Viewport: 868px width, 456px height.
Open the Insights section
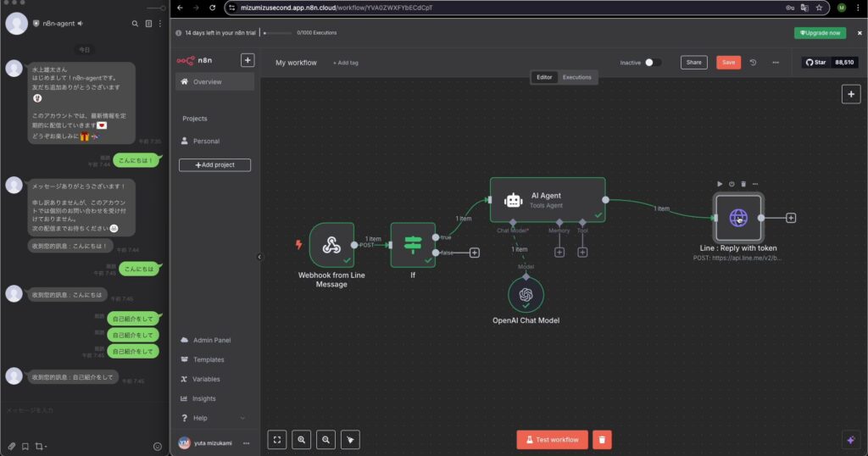(214, 398)
